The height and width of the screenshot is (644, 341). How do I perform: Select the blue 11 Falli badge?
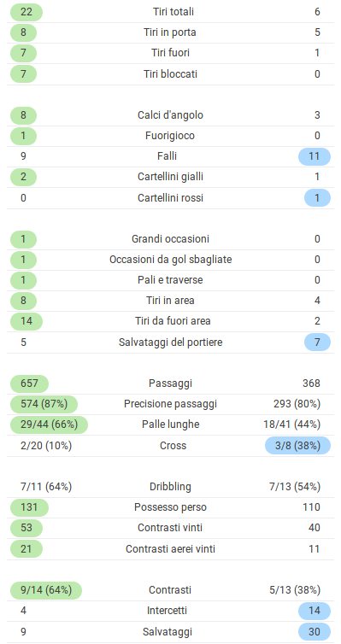tap(315, 156)
